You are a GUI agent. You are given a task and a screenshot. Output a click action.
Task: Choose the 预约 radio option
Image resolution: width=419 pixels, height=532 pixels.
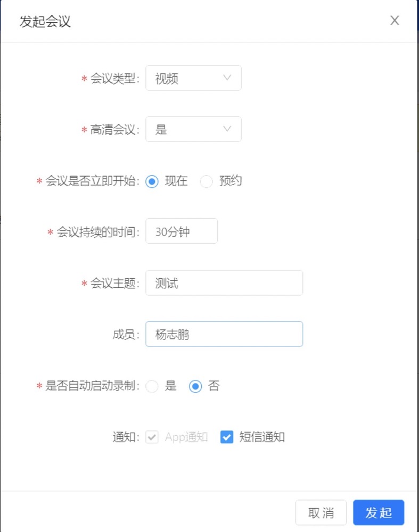tap(206, 181)
